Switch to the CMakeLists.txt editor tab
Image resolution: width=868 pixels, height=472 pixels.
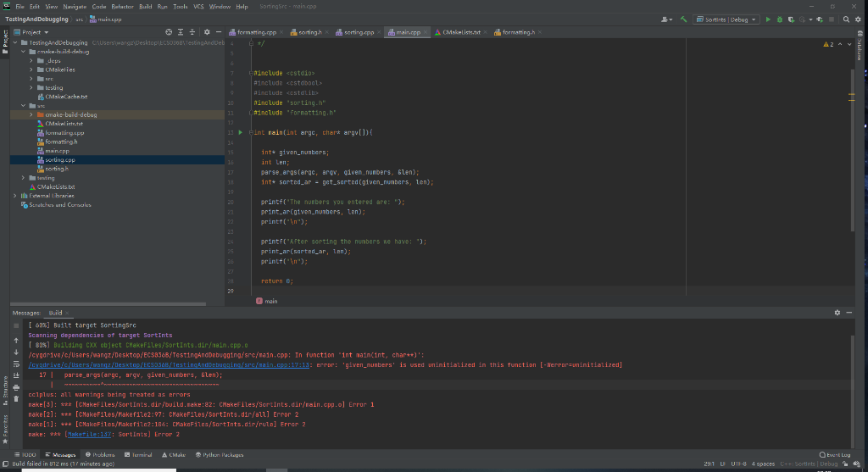coord(460,32)
